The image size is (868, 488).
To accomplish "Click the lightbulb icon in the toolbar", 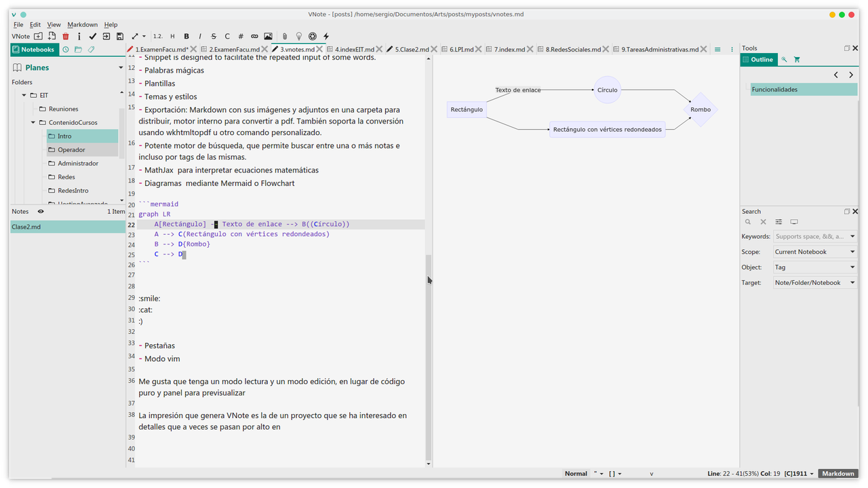I will 298,36.
